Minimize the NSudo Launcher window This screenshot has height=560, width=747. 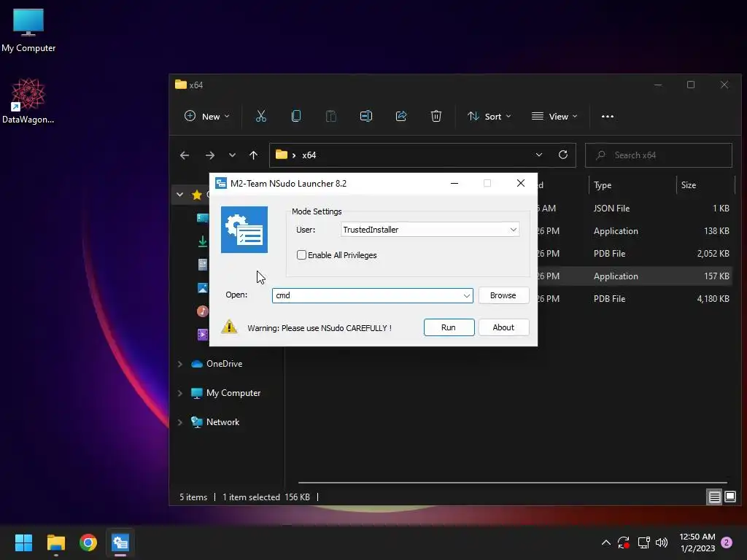coord(454,183)
